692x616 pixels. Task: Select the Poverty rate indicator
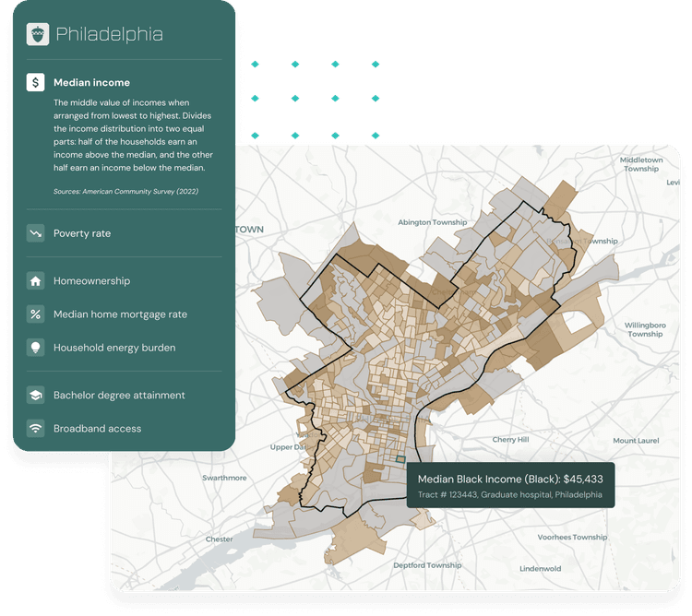point(82,233)
